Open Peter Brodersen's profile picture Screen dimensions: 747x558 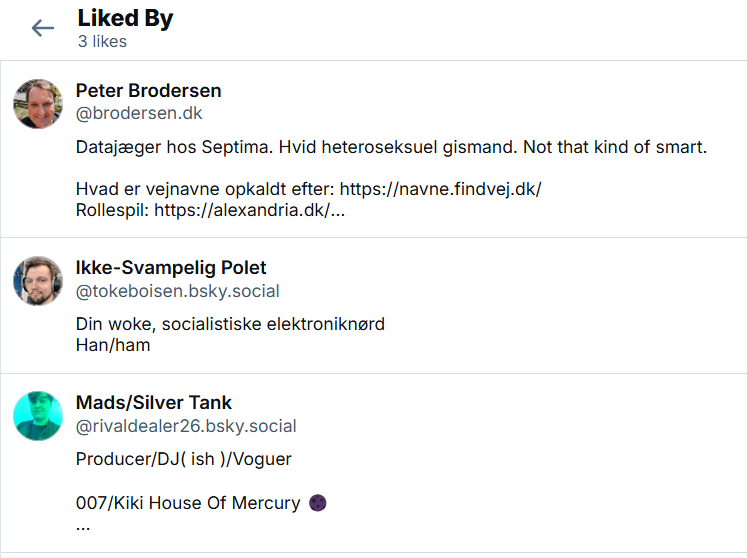coord(38,104)
